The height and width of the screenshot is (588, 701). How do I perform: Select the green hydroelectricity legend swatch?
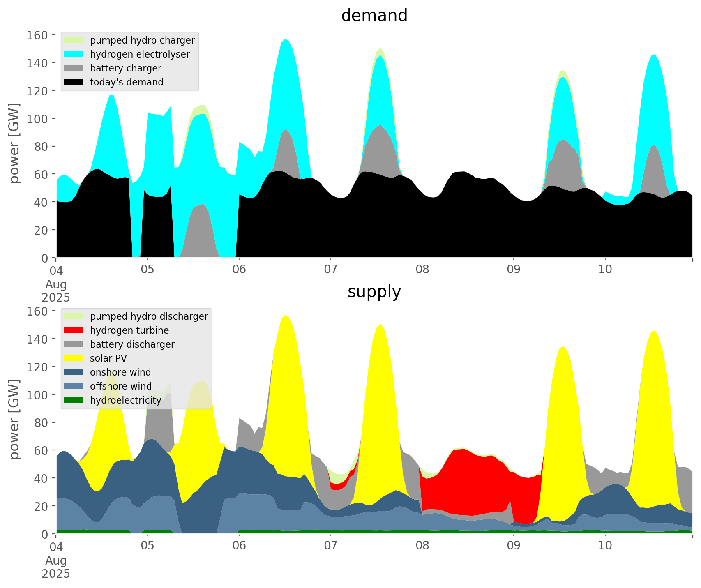pos(74,400)
